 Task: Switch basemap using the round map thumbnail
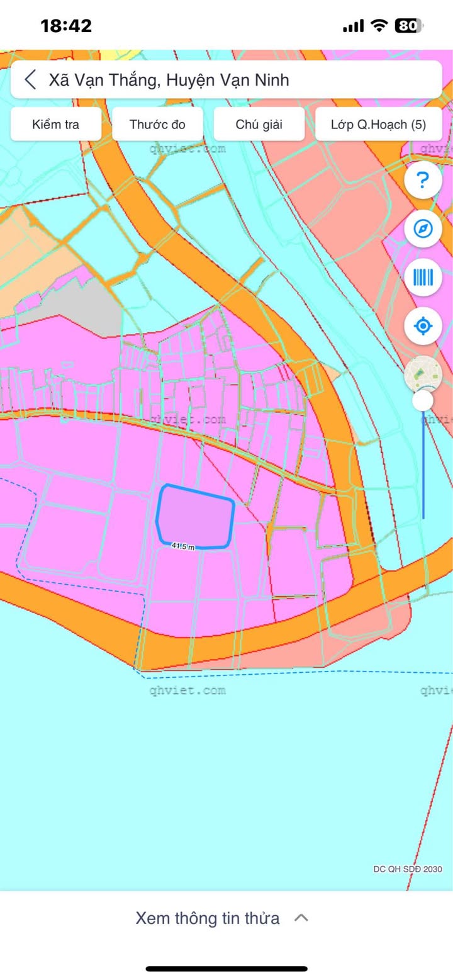coord(422,374)
